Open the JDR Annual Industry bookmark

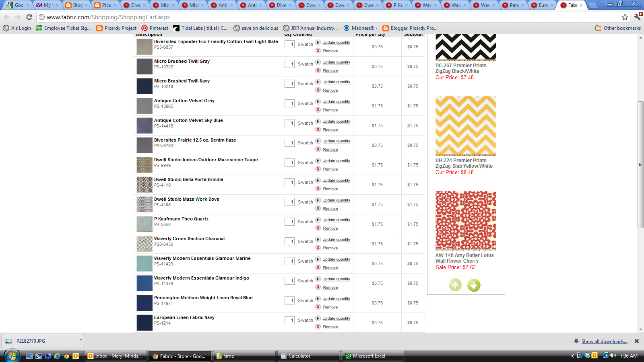coord(311,28)
